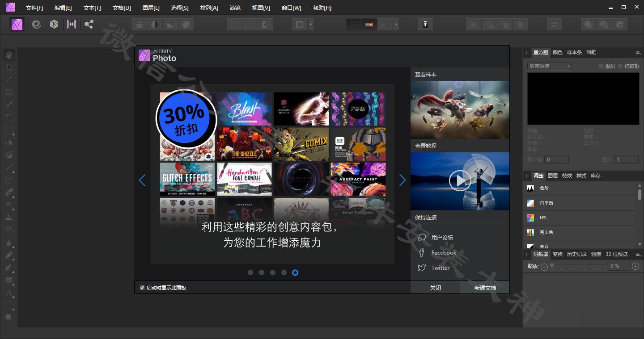
Task: Switch to the Tone Mapping persona
Action: point(72,24)
